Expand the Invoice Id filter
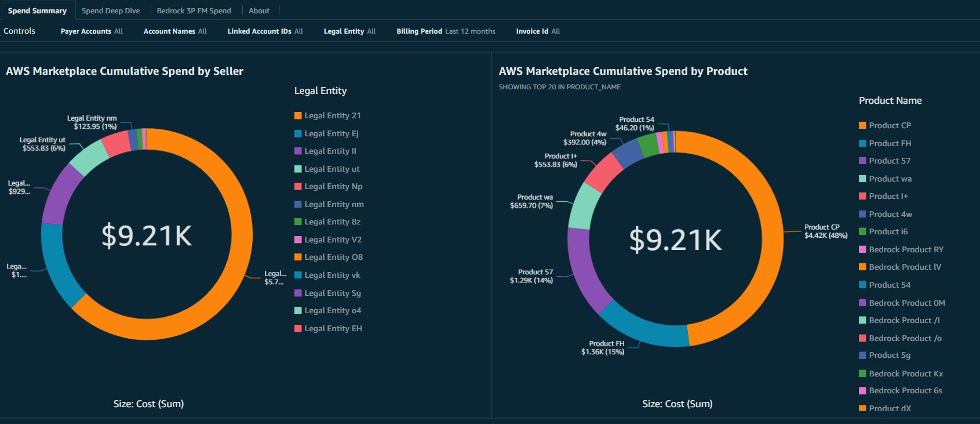 (538, 31)
